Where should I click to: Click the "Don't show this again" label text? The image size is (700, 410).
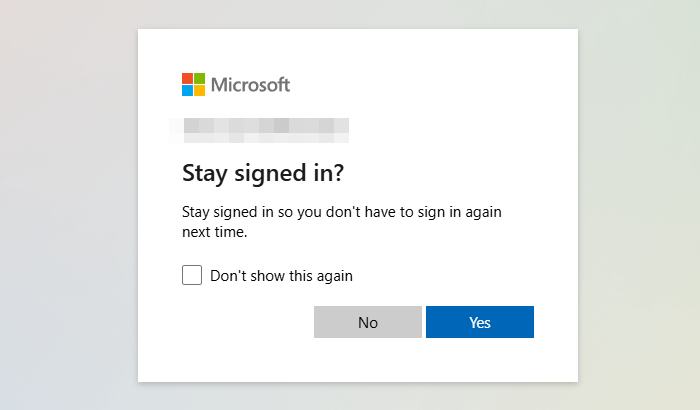click(x=281, y=275)
